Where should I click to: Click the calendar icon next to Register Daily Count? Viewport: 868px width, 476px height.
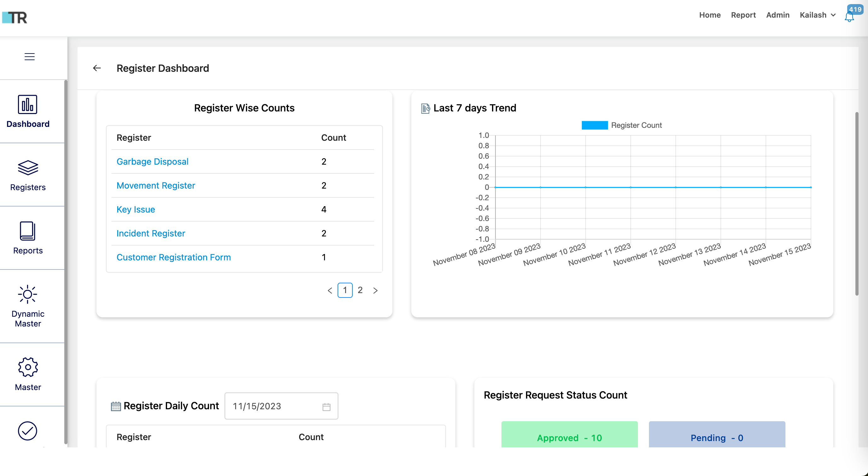(x=116, y=406)
